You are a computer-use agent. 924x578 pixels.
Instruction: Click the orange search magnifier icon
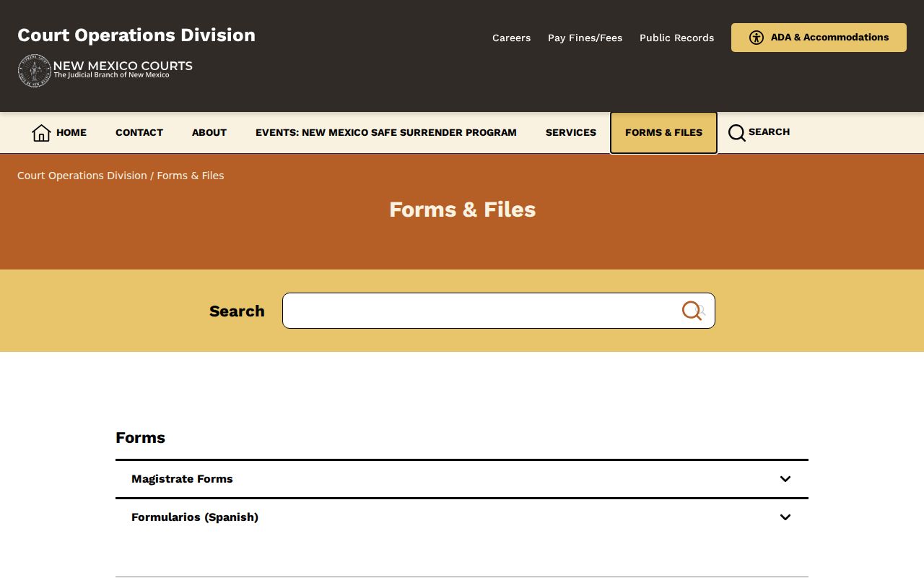click(692, 311)
